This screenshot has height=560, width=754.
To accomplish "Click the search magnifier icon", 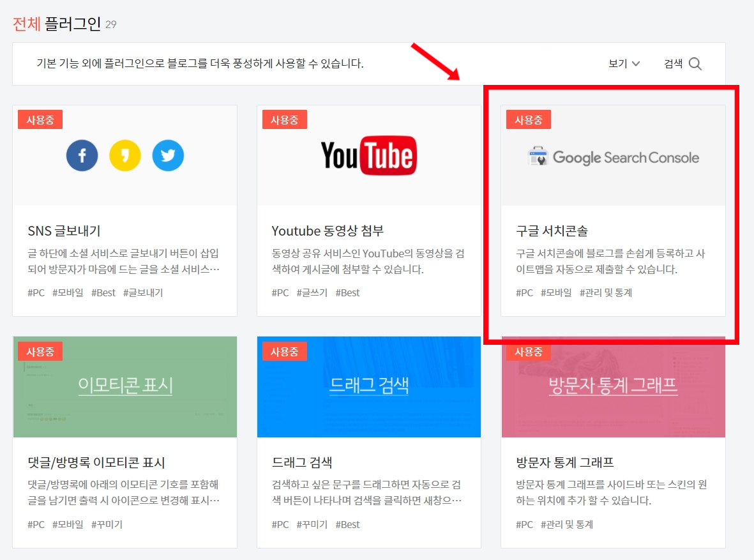I will [695, 63].
